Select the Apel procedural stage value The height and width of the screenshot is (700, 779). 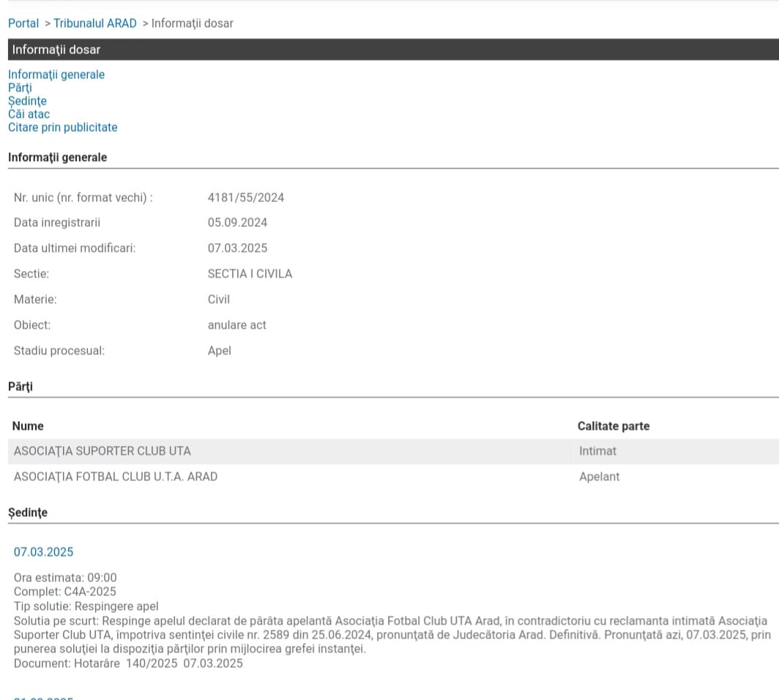(x=220, y=351)
